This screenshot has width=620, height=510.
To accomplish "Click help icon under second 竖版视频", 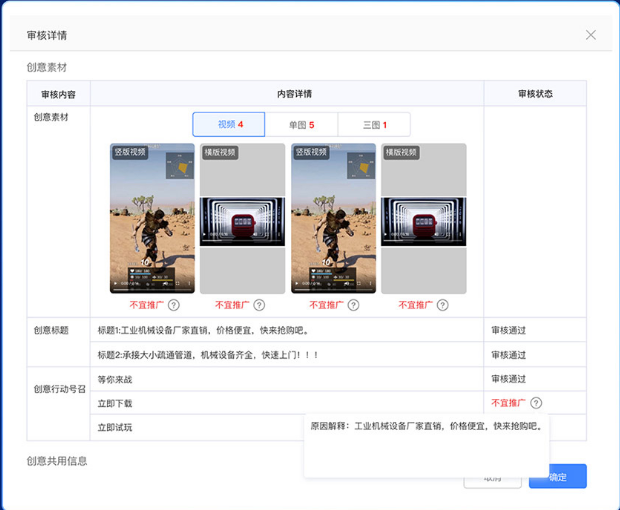I will [354, 305].
